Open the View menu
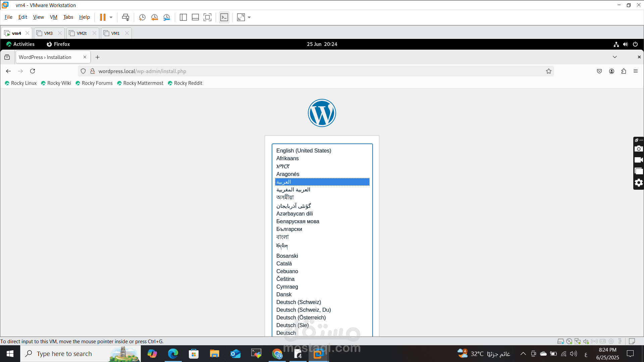The height and width of the screenshot is (362, 644). [x=39, y=17]
